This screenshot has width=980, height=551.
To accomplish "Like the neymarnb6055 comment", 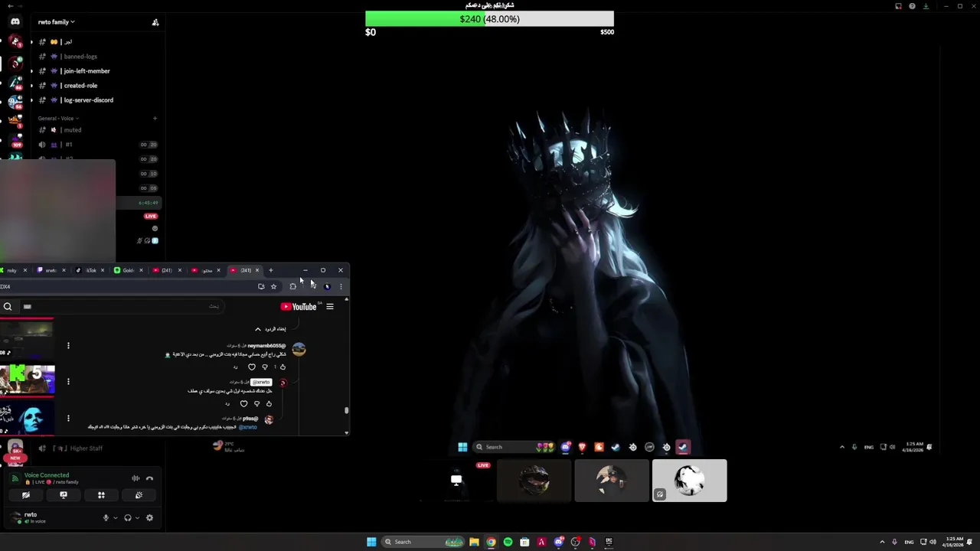I will pos(283,367).
